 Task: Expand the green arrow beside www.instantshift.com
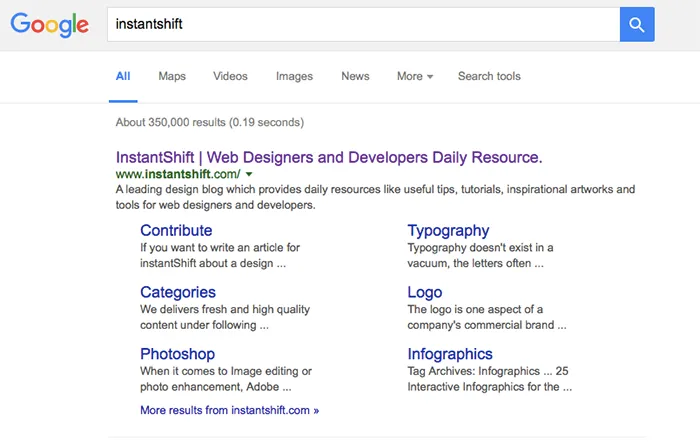point(249,174)
